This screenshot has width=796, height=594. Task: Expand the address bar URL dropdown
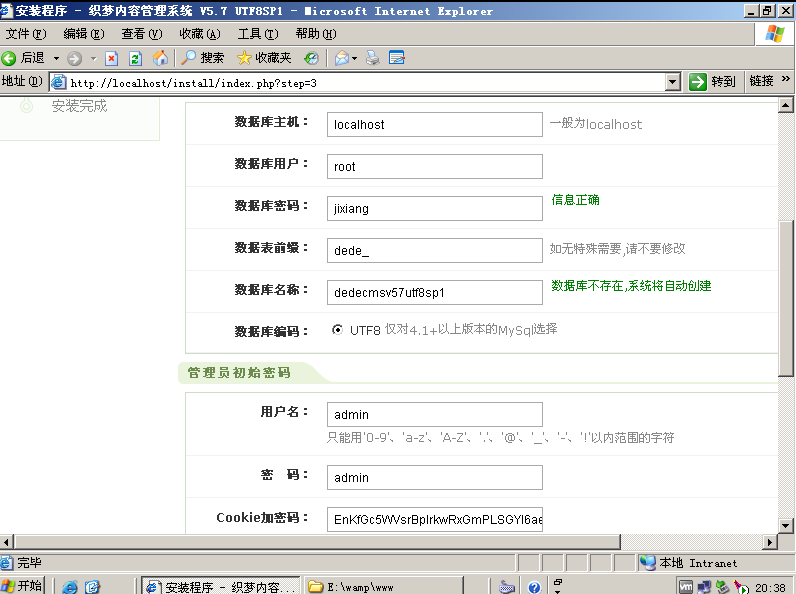[x=673, y=82]
